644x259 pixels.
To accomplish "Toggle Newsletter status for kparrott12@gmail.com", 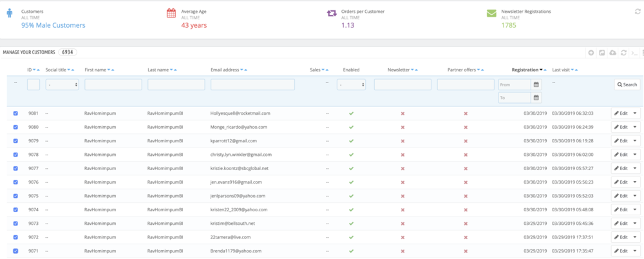I will coord(402,141).
